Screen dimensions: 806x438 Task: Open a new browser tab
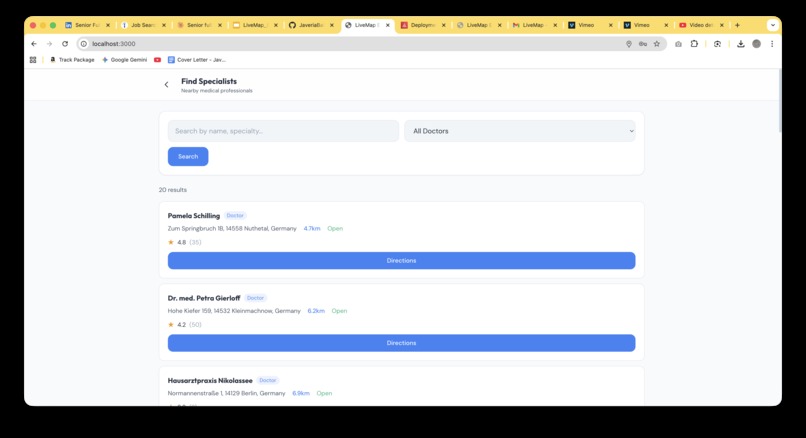click(x=737, y=25)
